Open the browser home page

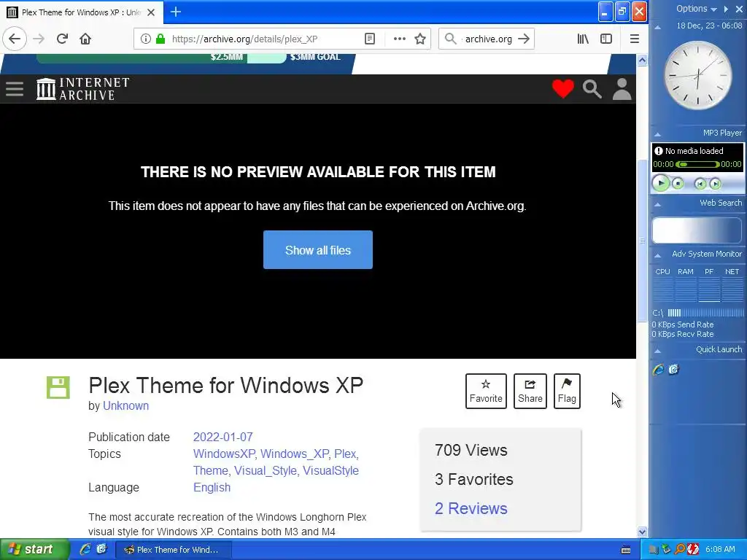click(x=85, y=39)
